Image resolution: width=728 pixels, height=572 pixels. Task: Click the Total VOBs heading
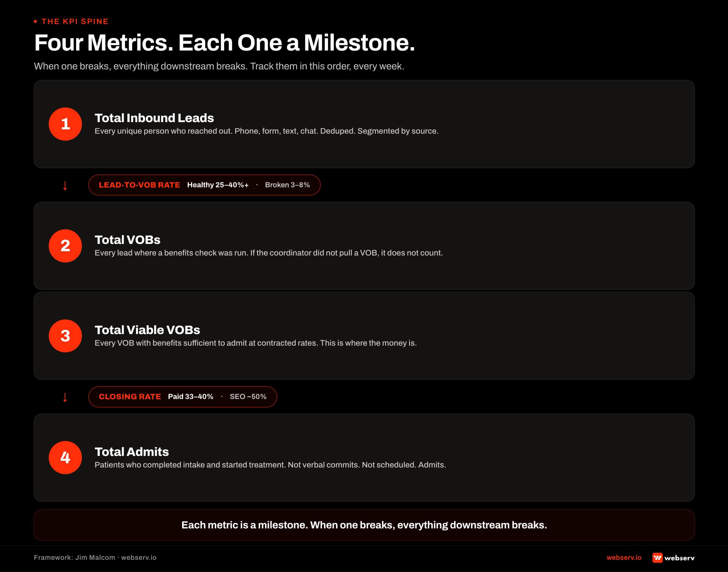coord(128,240)
